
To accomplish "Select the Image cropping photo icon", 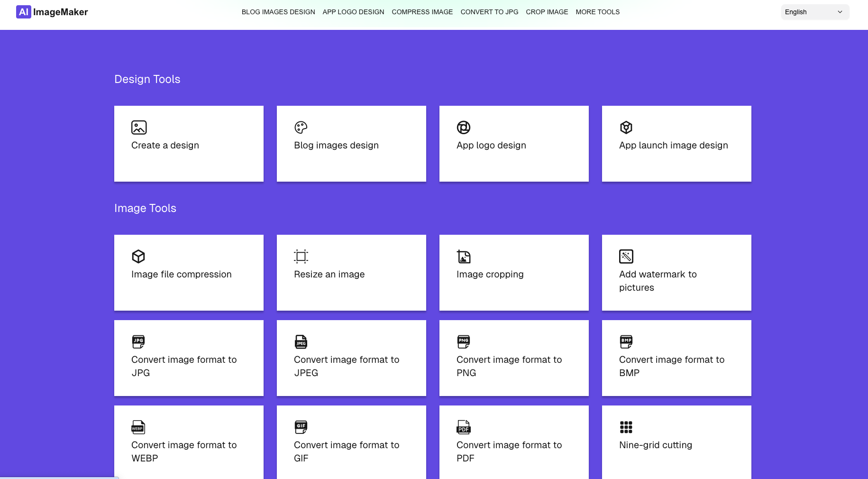I will pos(463,256).
